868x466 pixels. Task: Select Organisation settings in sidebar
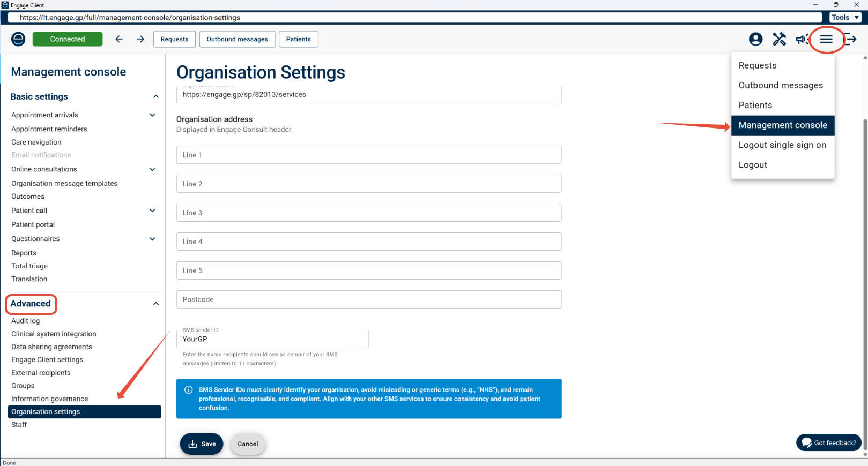(x=84, y=412)
